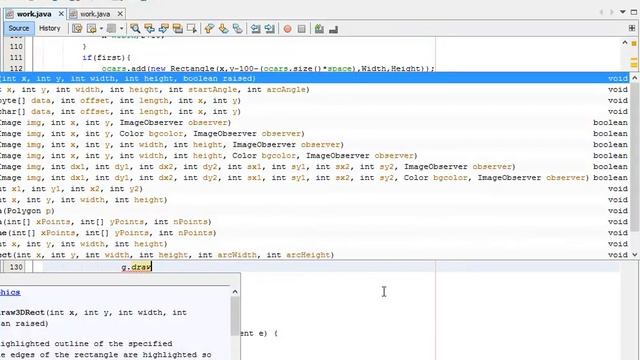
Task: Click line number 130 in gutter
Action: (16, 267)
